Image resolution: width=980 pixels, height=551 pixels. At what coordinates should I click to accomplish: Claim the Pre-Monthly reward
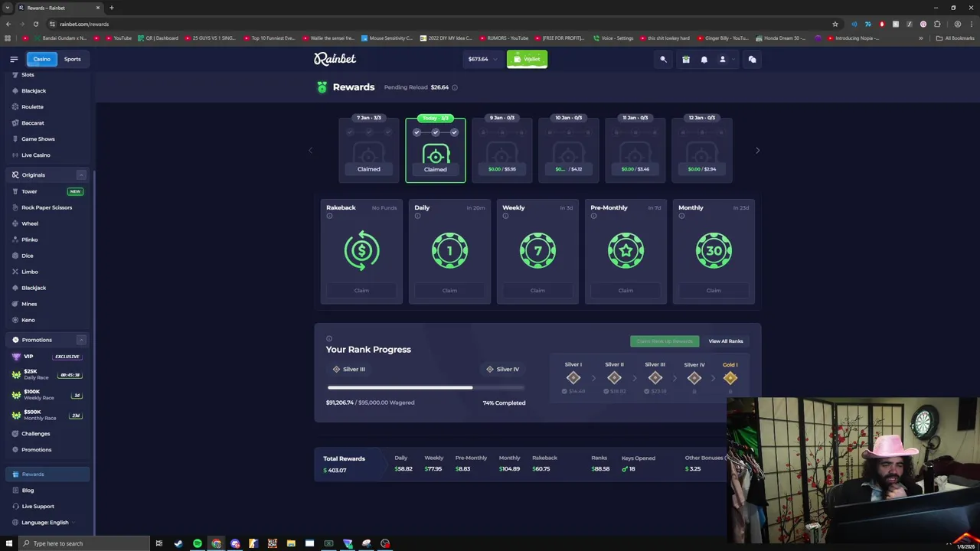pos(626,290)
